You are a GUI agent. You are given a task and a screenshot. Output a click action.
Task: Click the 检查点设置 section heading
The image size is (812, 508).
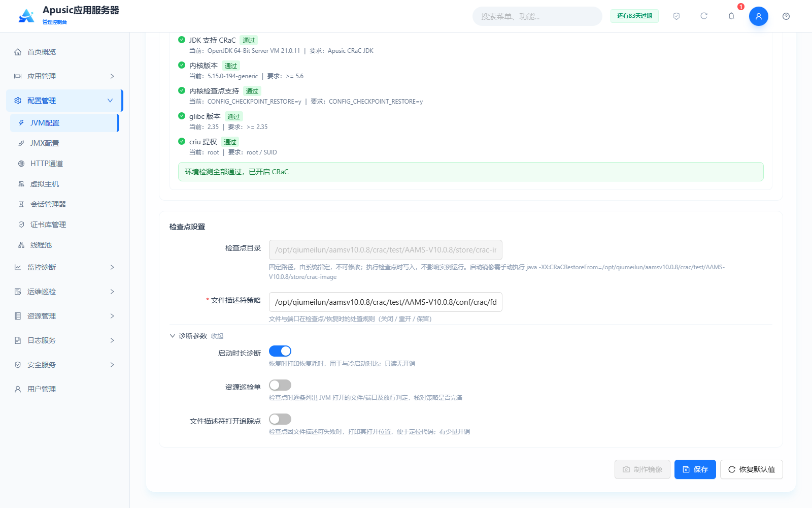point(187,227)
